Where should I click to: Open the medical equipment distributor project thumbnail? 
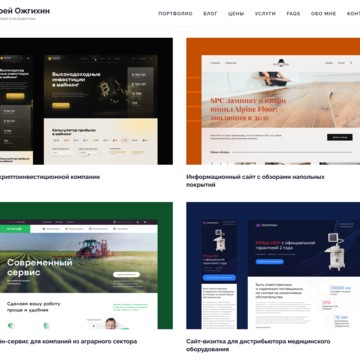click(x=273, y=266)
